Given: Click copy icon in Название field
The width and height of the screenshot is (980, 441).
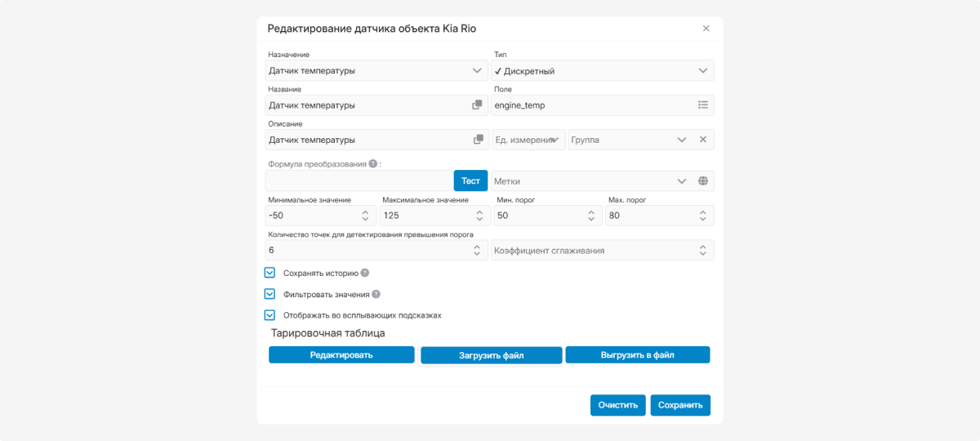Looking at the screenshot, I should click(x=477, y=105).
